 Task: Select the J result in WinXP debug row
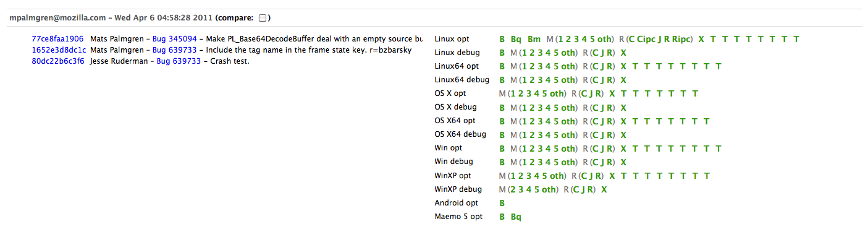583,190
